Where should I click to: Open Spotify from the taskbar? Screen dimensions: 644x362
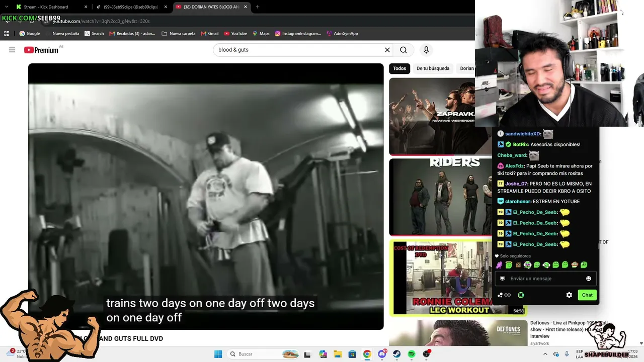(412, 354)
